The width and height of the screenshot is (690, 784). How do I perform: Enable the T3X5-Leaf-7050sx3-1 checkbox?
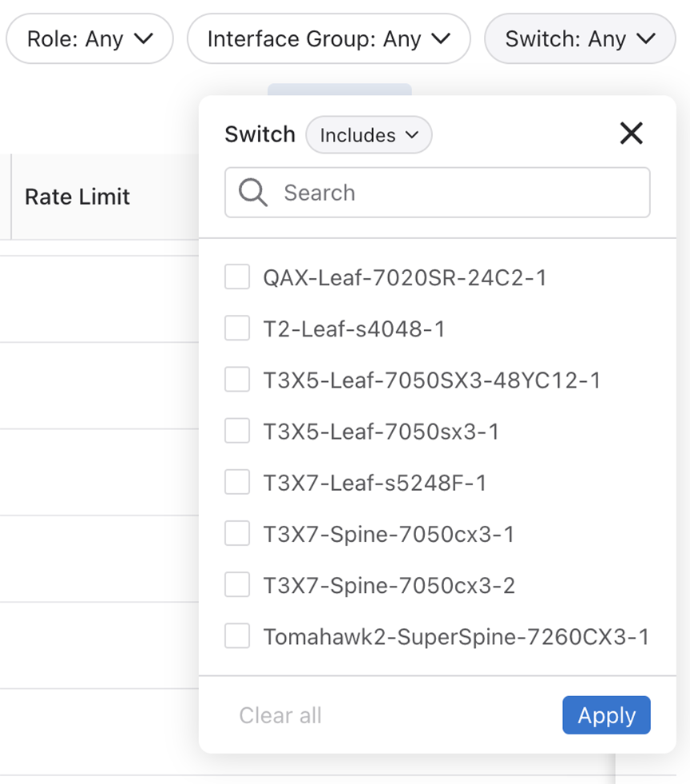[x=237, y=432]
